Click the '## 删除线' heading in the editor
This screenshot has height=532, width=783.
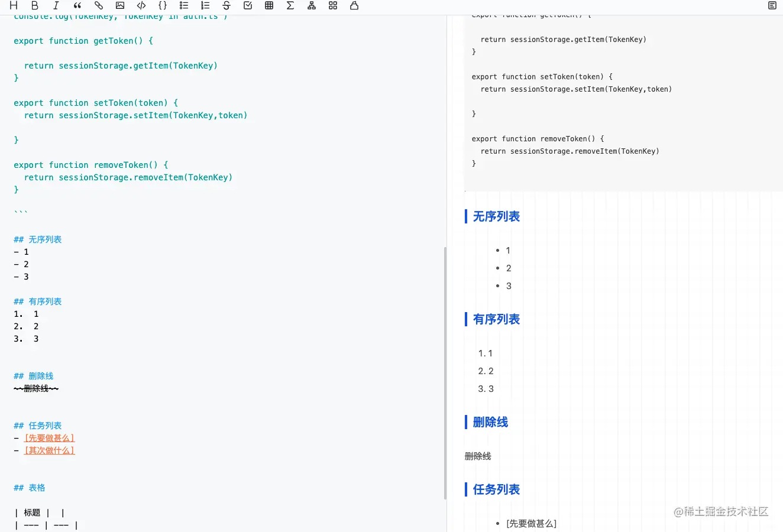coord(34,376)
